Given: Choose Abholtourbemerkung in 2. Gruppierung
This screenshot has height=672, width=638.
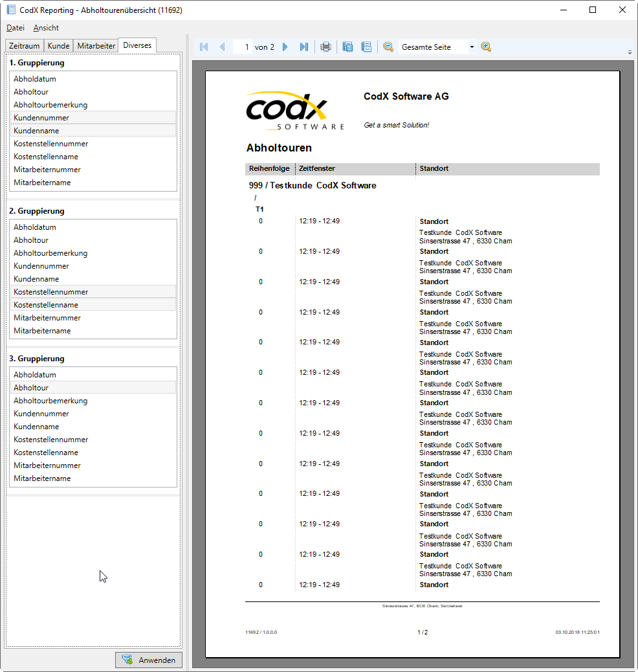Looking at the screenshot, I should pyautogui.click(x=93, y=253).
